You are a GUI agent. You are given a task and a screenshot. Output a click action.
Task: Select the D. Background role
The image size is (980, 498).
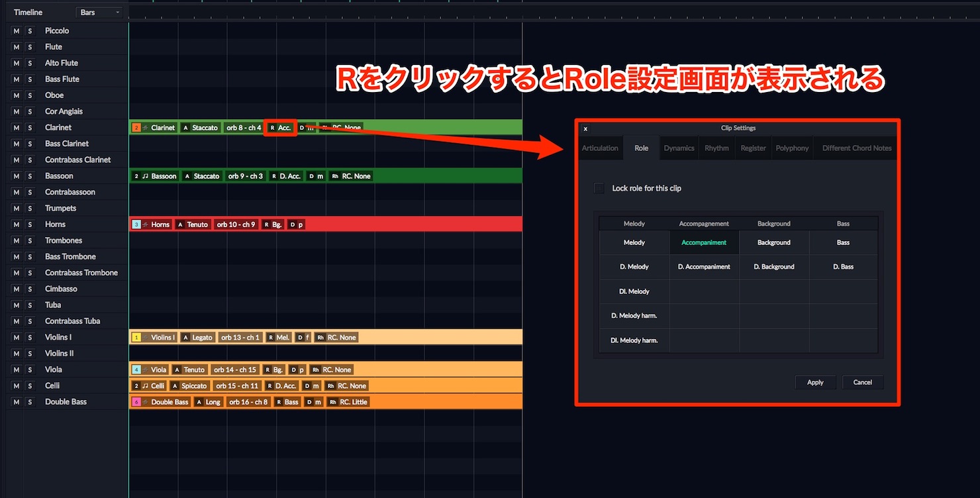pos(774,267)
